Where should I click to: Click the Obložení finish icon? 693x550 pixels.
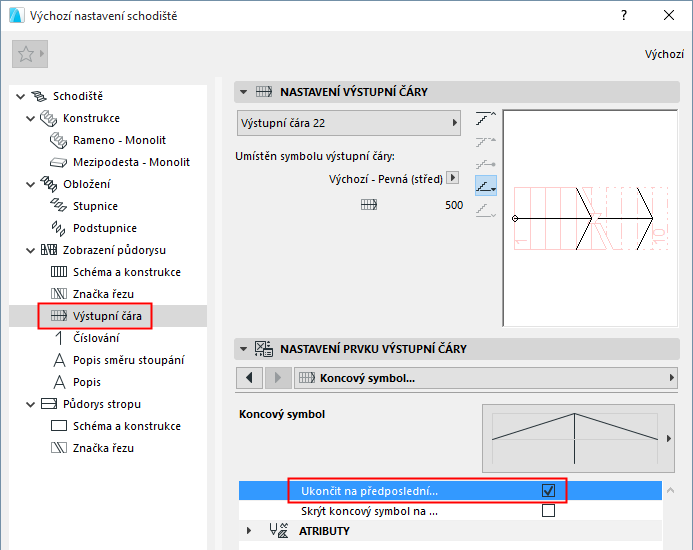(49, 184)
